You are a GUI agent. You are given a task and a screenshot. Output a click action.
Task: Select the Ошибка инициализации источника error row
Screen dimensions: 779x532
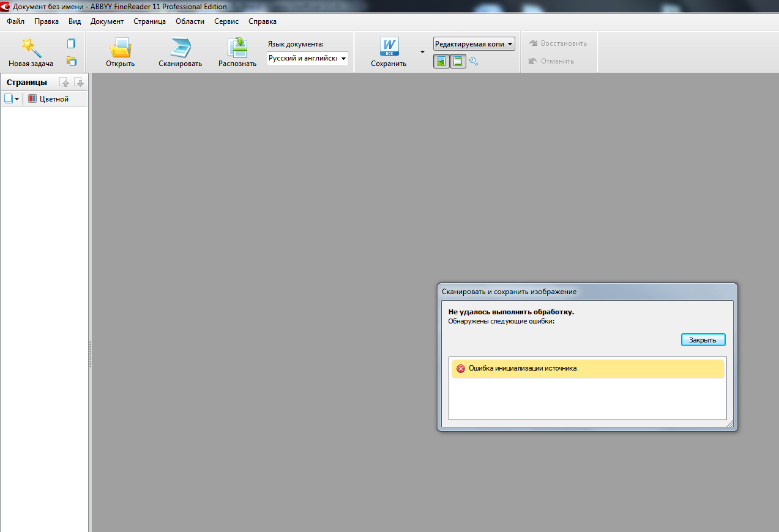(x=587, y=369)
